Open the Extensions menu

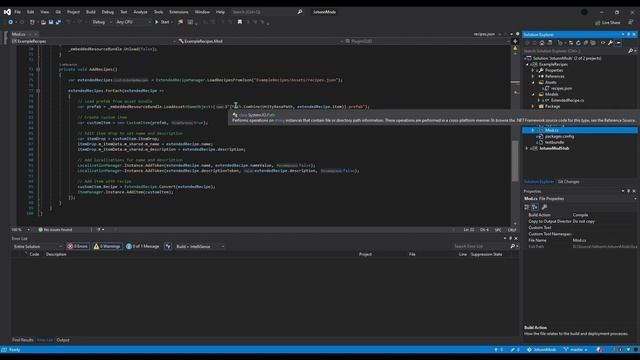point(179,12)
